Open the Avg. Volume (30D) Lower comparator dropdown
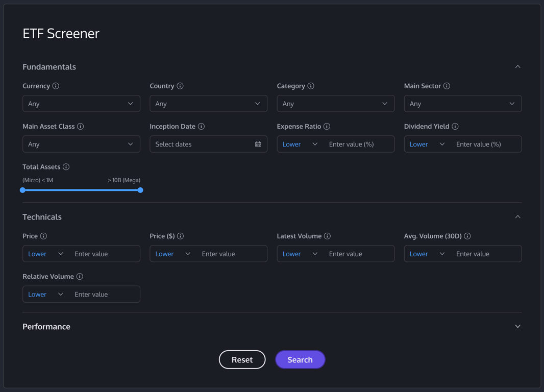This screenshot has height=392, width=544. click(x=427, y=254)
